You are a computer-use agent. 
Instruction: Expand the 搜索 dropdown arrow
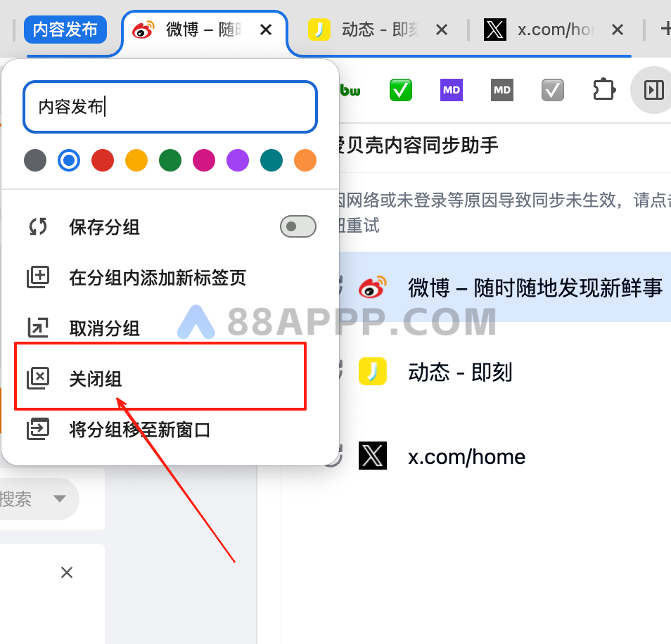(x=60, y=498)
